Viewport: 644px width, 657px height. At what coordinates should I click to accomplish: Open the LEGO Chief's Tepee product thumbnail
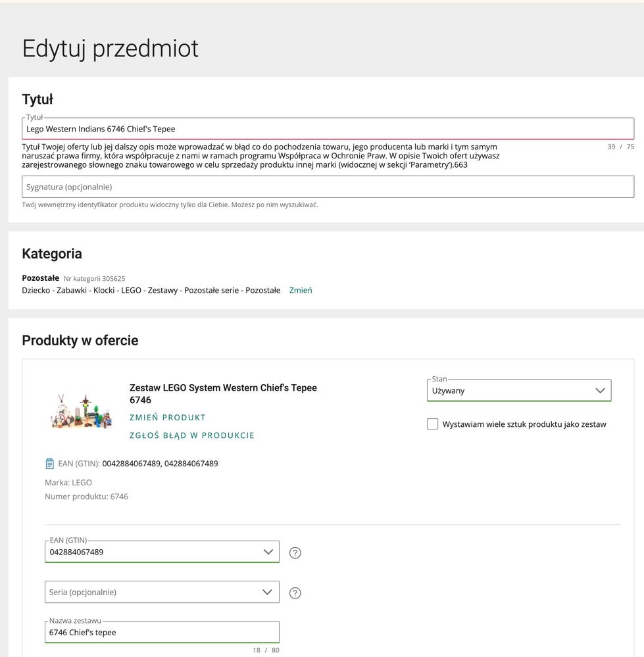[81, 411]
